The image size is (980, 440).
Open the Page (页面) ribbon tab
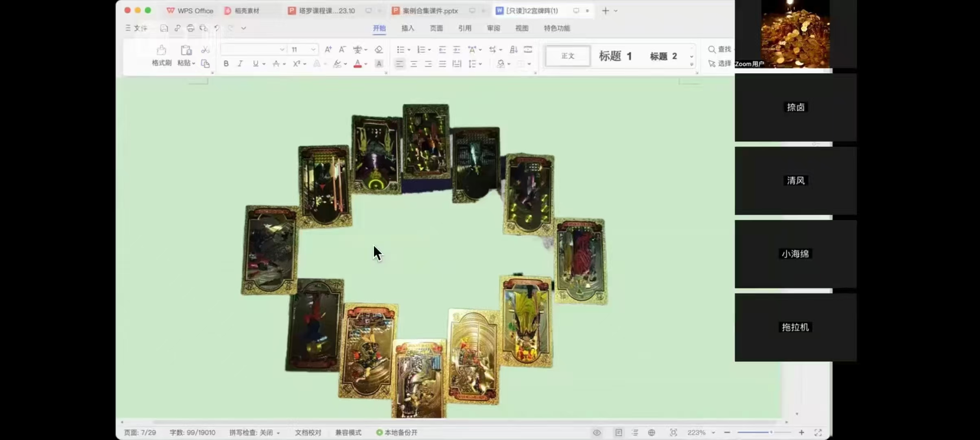tap(436, 28)
